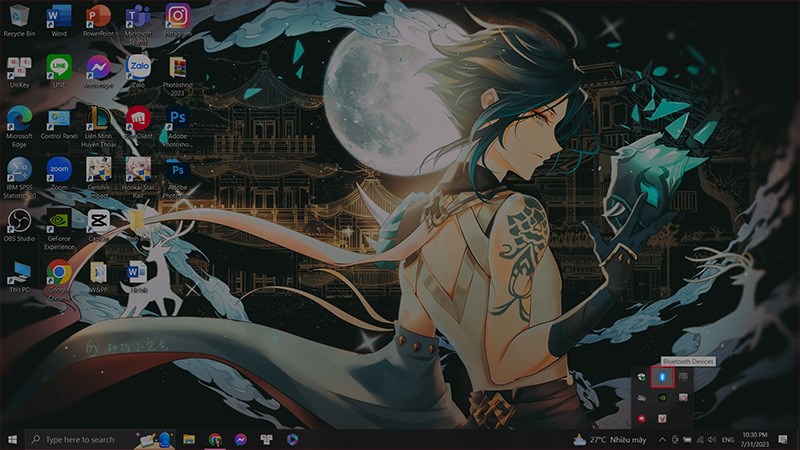
Task: Open the weather widget showing 27°C
Action: tap(610, 439)
